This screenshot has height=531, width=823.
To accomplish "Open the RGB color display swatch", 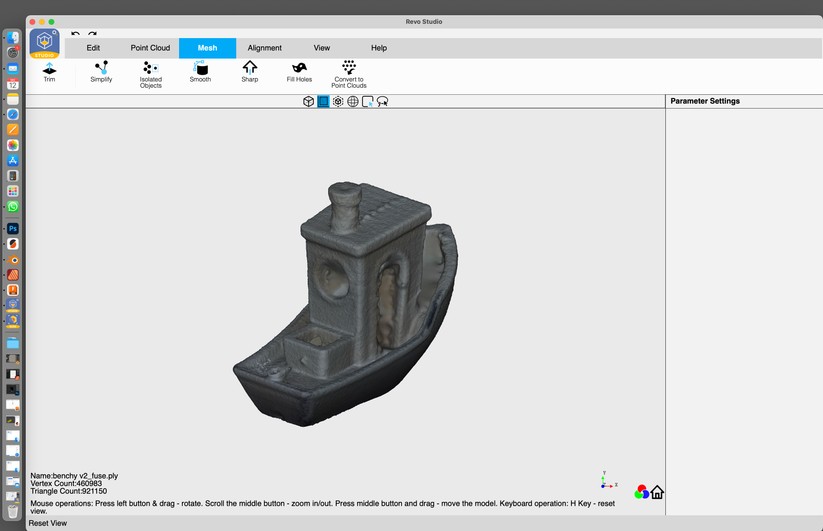I will [x=641, y=492].
